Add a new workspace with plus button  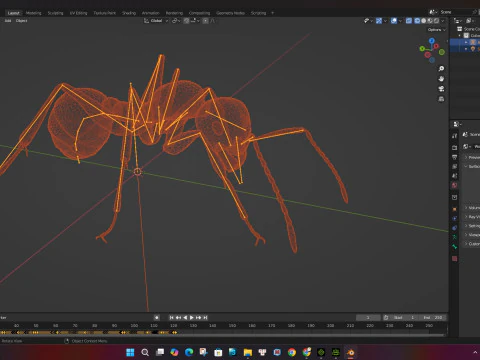272,13
